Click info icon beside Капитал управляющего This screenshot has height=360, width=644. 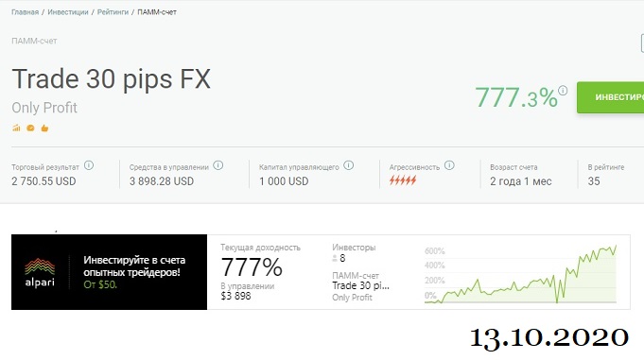click(349, 165)
